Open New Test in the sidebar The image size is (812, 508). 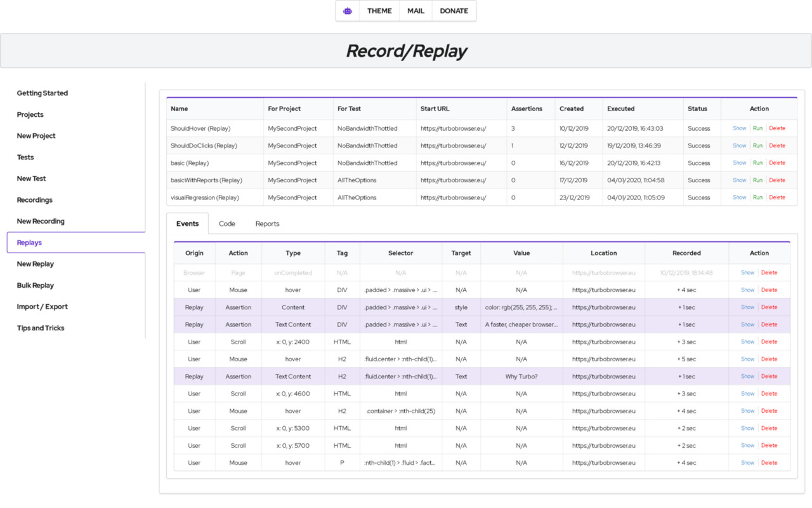tap(32, 179)
